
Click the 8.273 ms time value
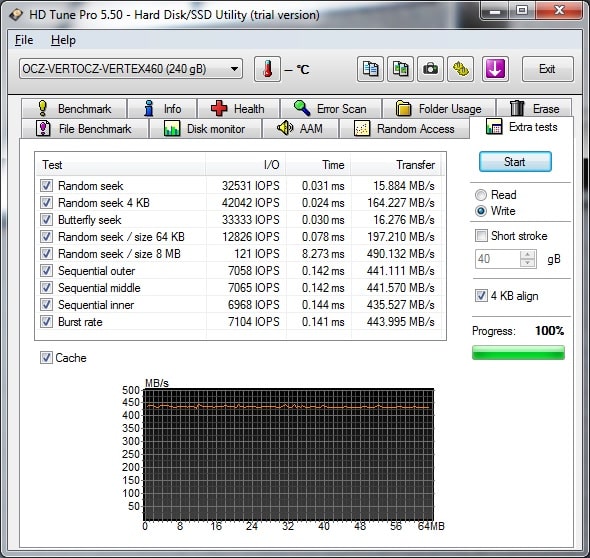tap(323, 254)
